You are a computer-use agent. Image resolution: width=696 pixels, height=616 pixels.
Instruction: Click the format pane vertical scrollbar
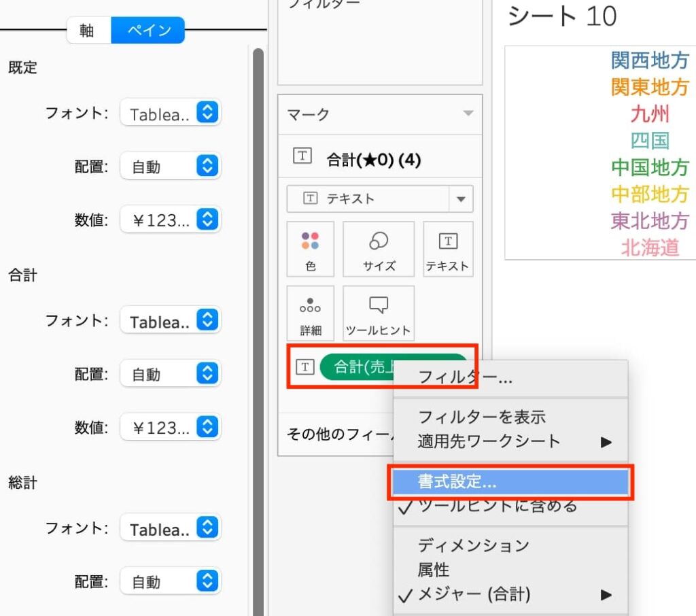pos(258,272)
